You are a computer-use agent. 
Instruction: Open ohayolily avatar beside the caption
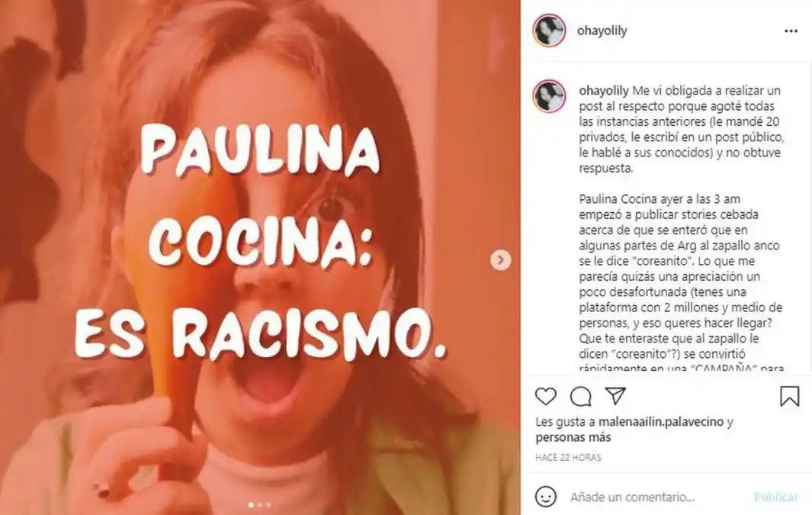tap(549, 96)
